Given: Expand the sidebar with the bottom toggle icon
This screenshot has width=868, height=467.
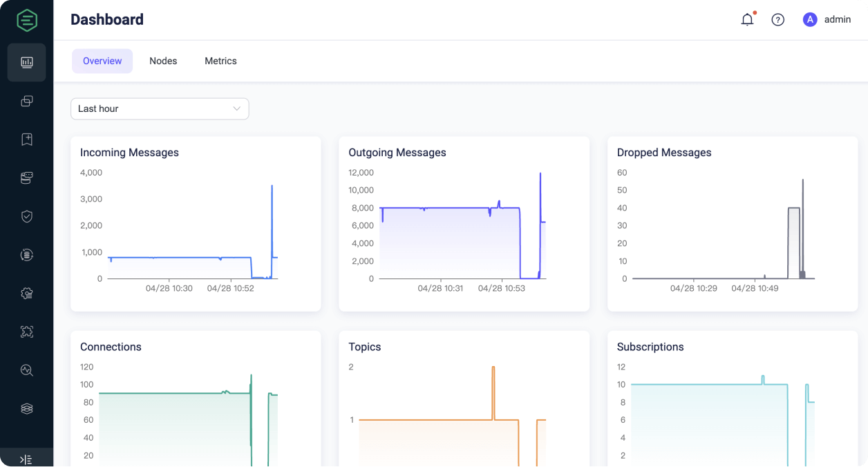Looking at the screenshot, I should click(x=26, y=459).
